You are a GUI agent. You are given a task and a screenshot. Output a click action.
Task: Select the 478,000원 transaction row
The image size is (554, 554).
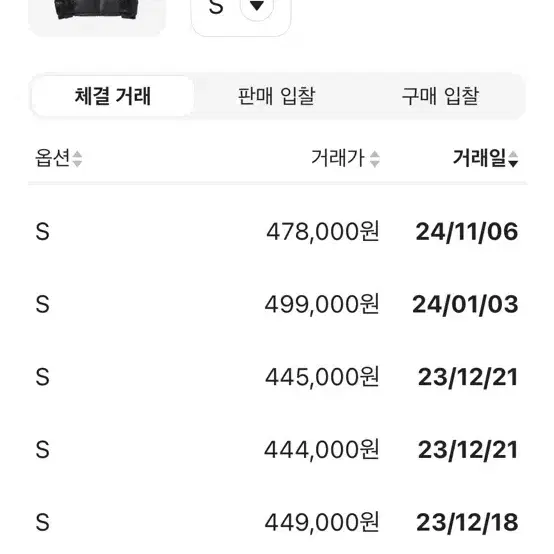point(277,232)
